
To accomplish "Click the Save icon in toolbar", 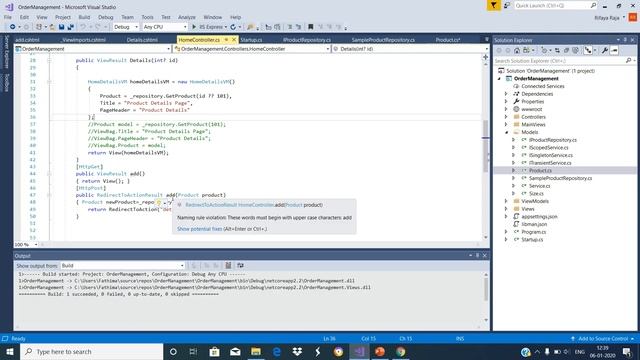I will click(61, 27).
